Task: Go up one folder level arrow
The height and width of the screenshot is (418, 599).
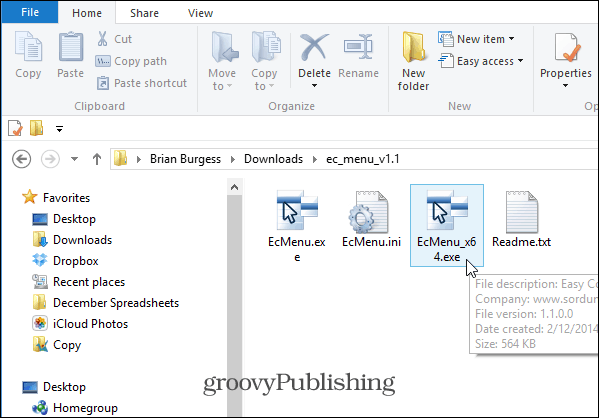Action: coord(97,159)
